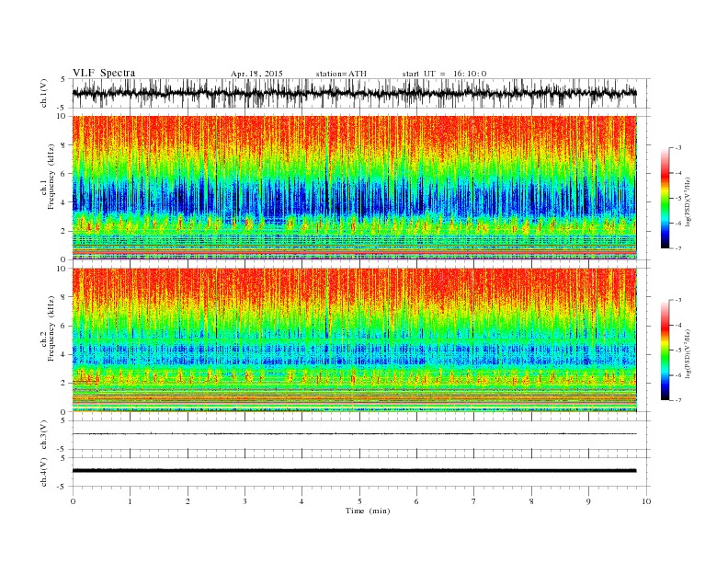Viewport: 728px width, 563px height.
Task: Click the date 'Apr. 18, 2015'
Action: [x=256, y=74]
